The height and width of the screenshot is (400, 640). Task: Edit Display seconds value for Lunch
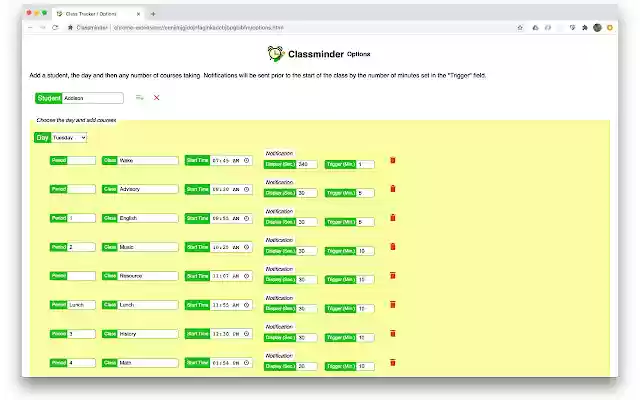point(307,309)
